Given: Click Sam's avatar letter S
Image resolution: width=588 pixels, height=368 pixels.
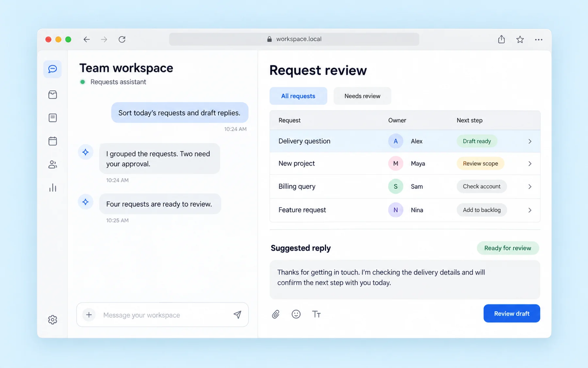Looking at the screenshot, I should 396,186.
